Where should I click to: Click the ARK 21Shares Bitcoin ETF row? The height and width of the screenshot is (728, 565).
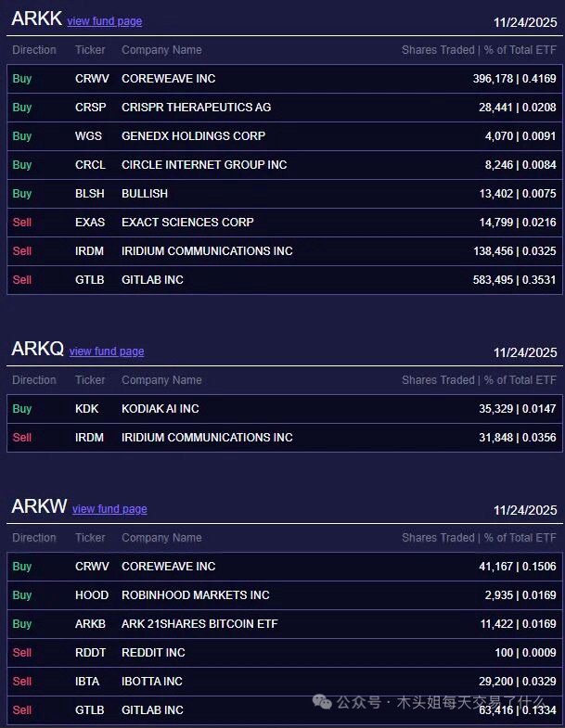285,624
